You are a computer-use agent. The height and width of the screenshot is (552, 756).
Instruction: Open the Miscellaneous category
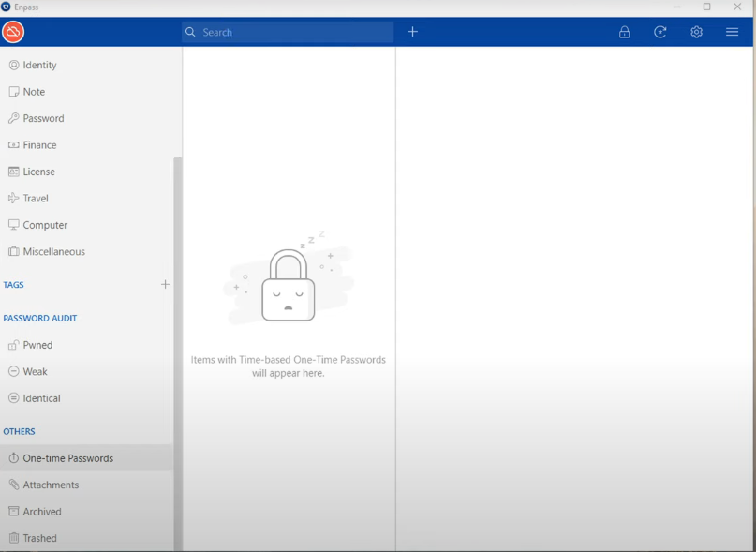coord(54,251)
